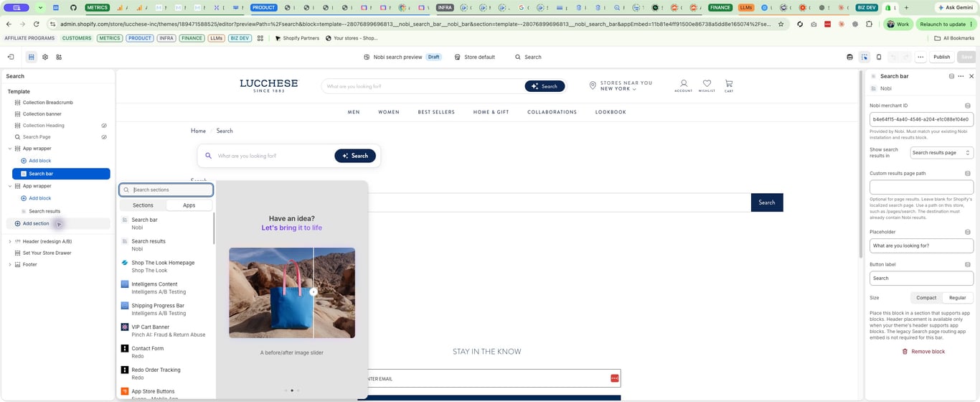Image resolution: width=980 pixels, height=402 pixels.
Task: Click Home breadcrumb link
Action: [198, 131]
